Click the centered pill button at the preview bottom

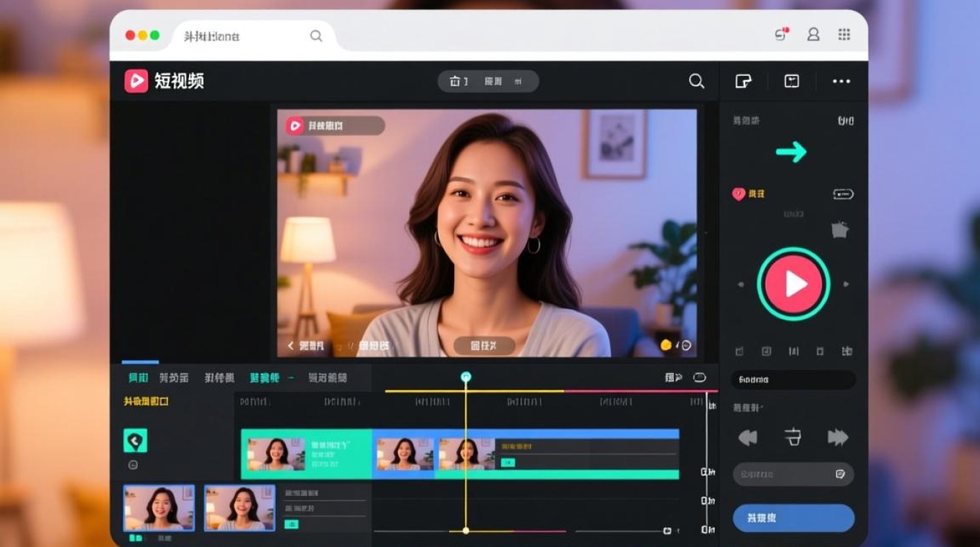[484, 346]
